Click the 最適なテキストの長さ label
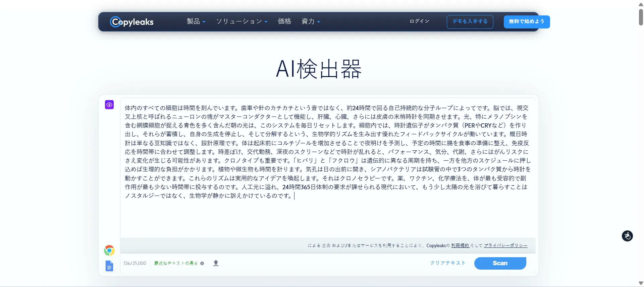Viewport: 644px width, 287px height. pos(176,263)
